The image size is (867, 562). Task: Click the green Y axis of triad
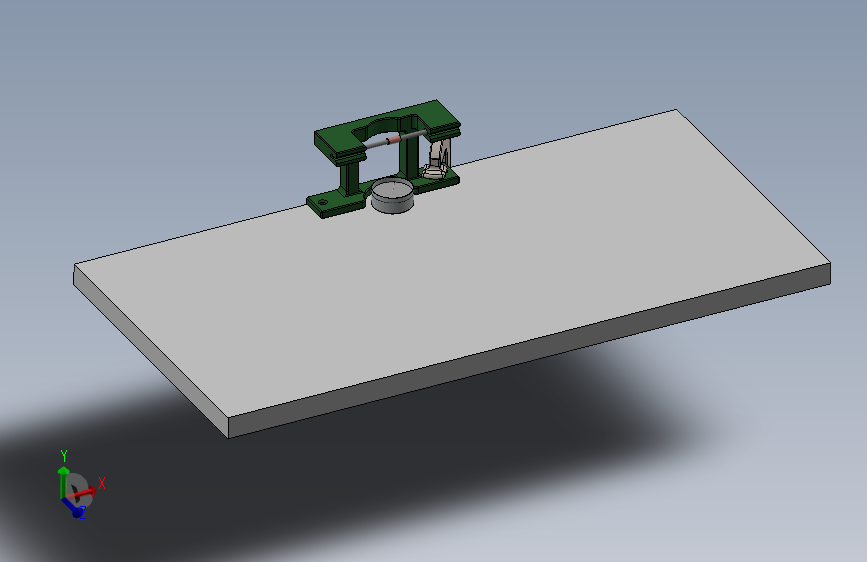(x=62, y=481)
